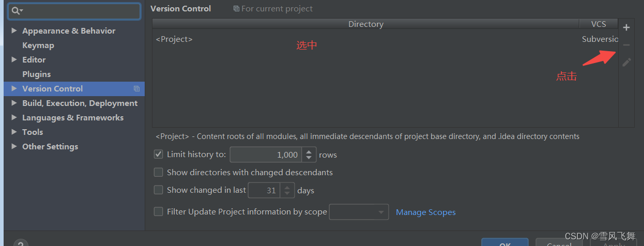Click the minus icon to remove mapping

point(626,45)
